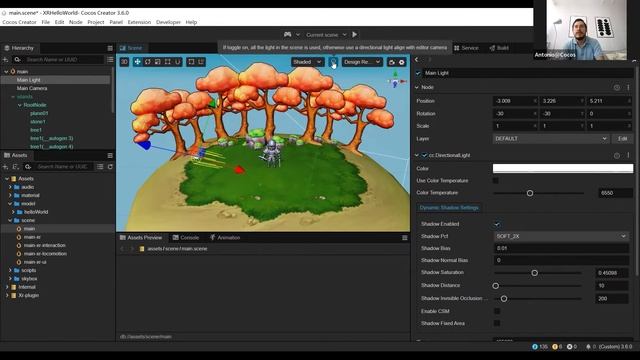640x360 pixels.
Task: Click the gamepad preview platform icon
Action: click(287, 35)
